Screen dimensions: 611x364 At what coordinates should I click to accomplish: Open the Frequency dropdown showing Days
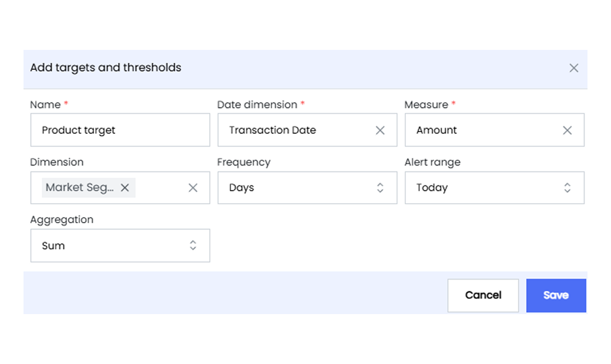307,188
